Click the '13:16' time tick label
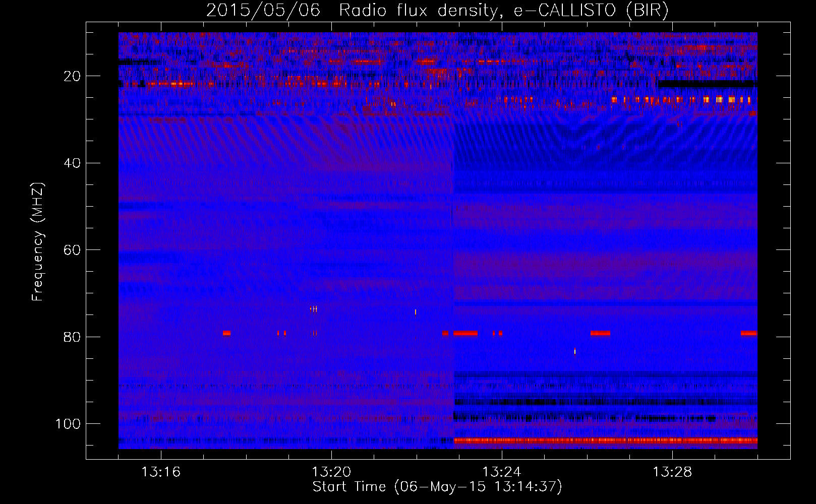The height and width of the screenshot is (504, 816). [x=161, y=472]
